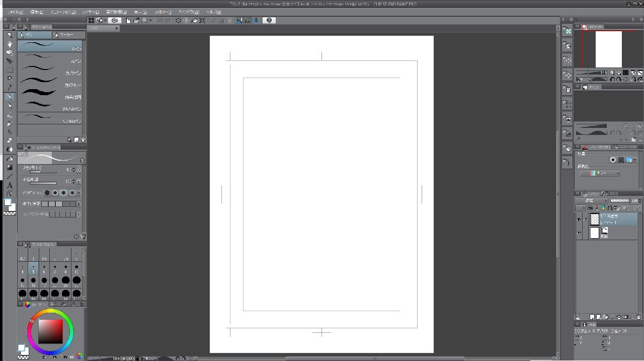Select the Correct Line tool
This screenshot has width=644, height=361.
pyautogui.click(x=10, y=193)
